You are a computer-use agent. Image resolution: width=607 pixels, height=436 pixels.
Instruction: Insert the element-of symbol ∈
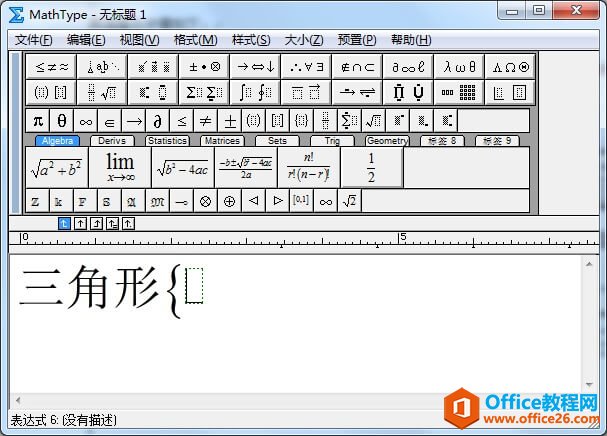[110, 121]
